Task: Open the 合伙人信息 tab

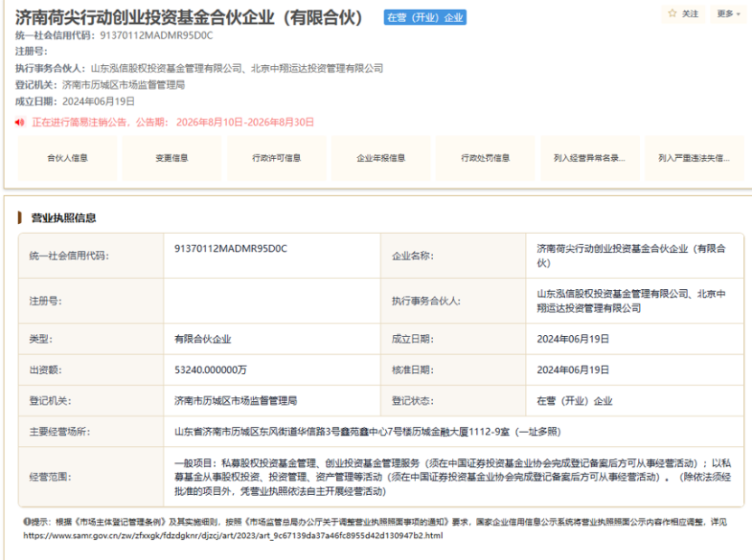Action: pos(68,158)
